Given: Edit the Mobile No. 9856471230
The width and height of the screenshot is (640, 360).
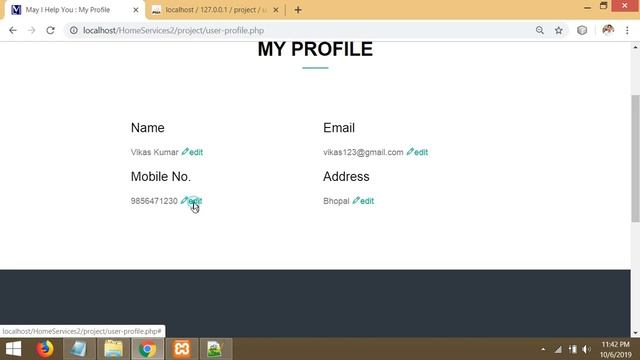Looking at the screenshot, I should coord(191,201).
